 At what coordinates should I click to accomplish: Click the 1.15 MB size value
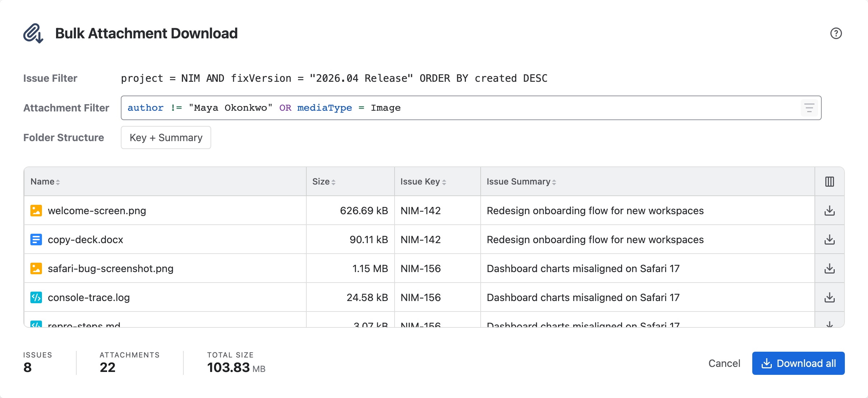pos(370,268)
